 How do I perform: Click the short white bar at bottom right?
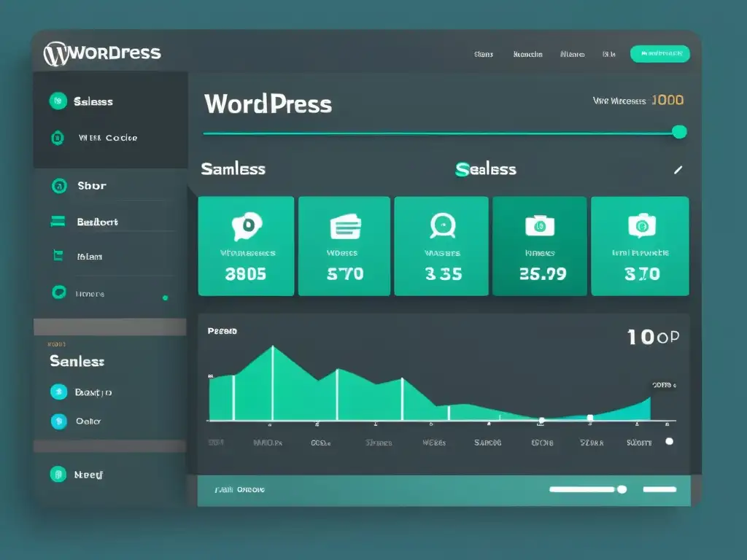659,489
